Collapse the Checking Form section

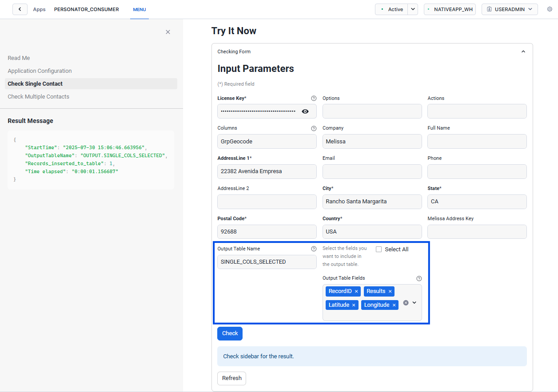523,51
